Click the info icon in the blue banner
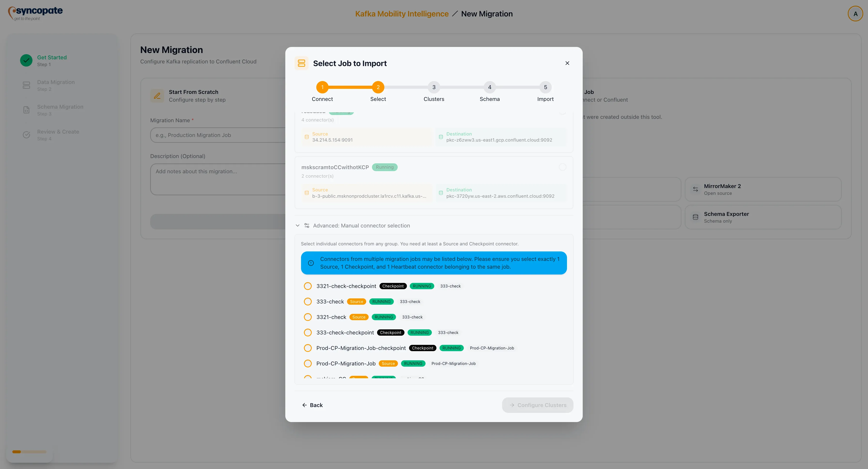Viewport: 868px width, 469px height. tap(311, 263)
